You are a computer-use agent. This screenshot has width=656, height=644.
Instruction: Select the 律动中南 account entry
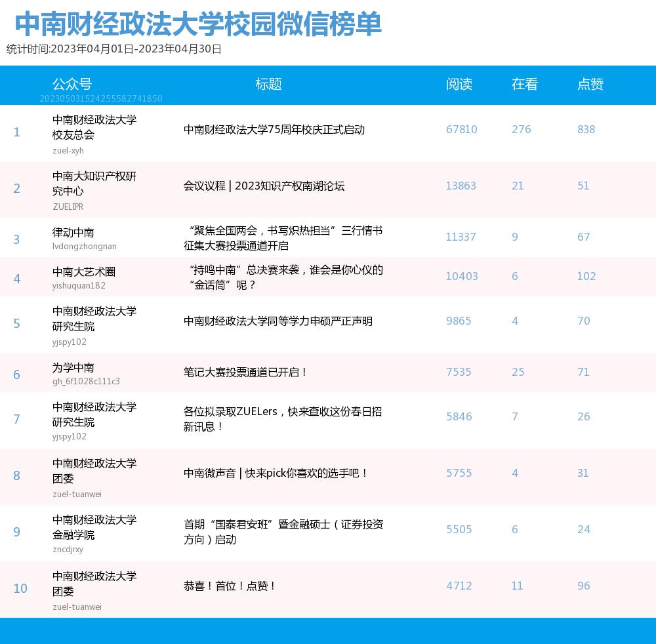73,231
